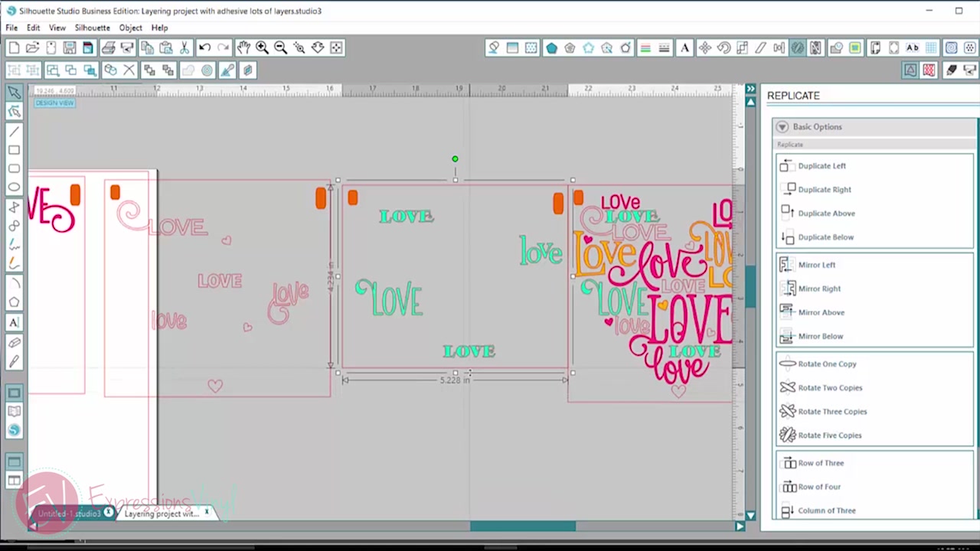
Task: Open the Library book icon
Action: (14, 412)
